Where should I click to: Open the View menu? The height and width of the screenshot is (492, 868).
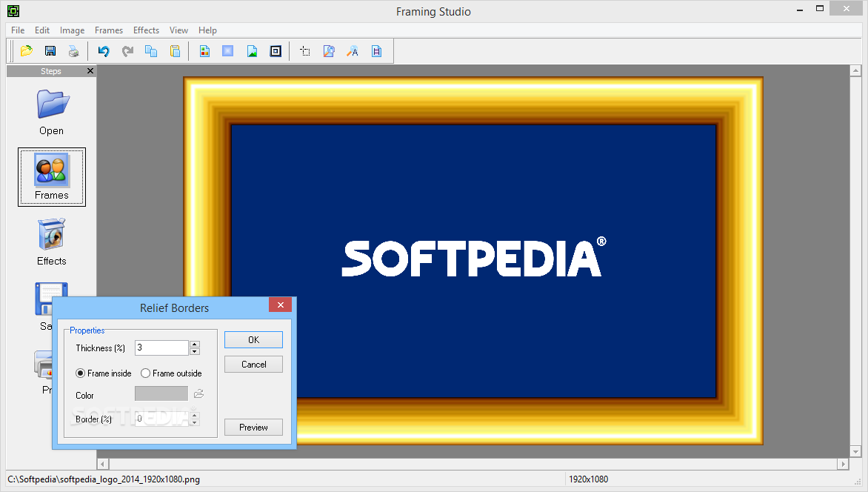(x=178, y=30)
